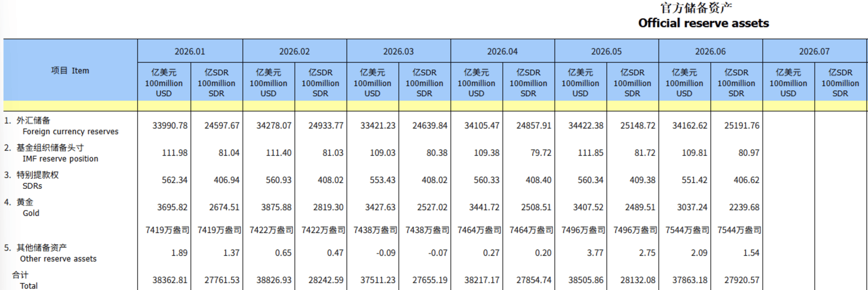Click the 2026.06 gold value 3037.24
This screenshot has height=290, width=868.
[x=692, y=207]
